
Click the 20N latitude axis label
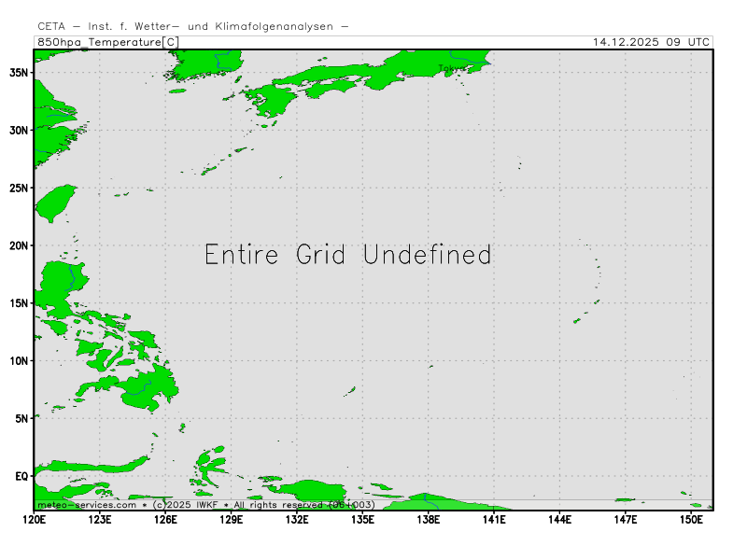pos(19,245)
